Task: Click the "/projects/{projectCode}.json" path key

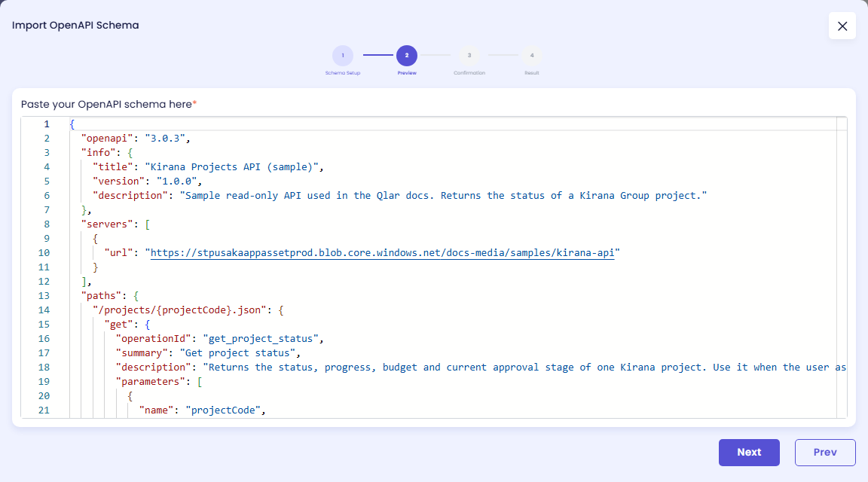Action: (x=180, y=310)
